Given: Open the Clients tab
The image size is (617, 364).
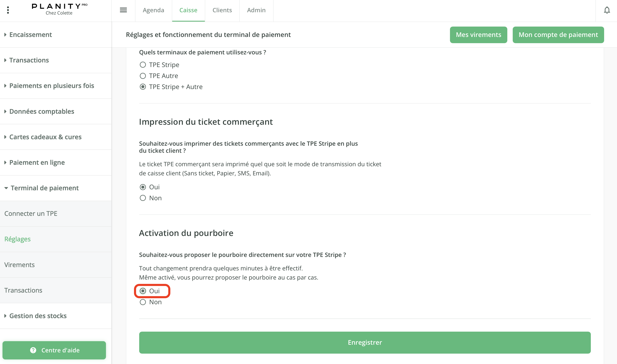Looking at the screenshot, I should [222, 10].
